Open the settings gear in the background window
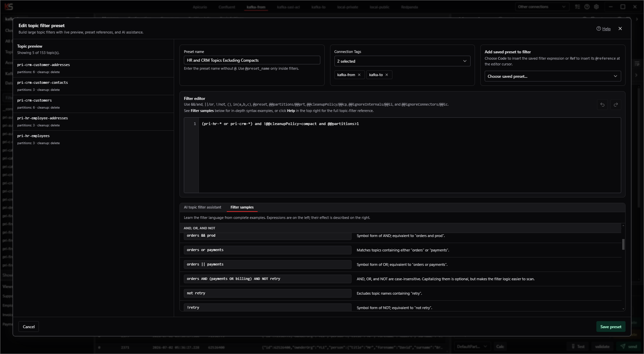Image resolution: width=644 pixels, height=354 pixels. (x=596, y=7)
